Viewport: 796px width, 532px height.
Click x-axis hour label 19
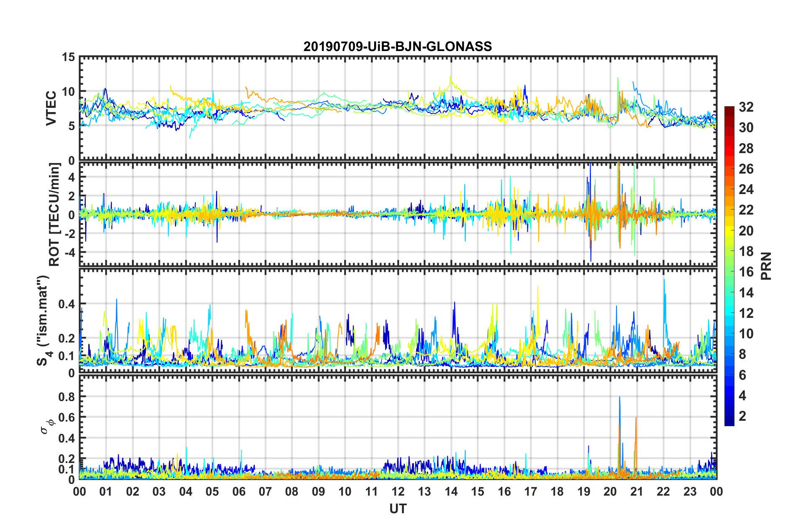(584, 491)
